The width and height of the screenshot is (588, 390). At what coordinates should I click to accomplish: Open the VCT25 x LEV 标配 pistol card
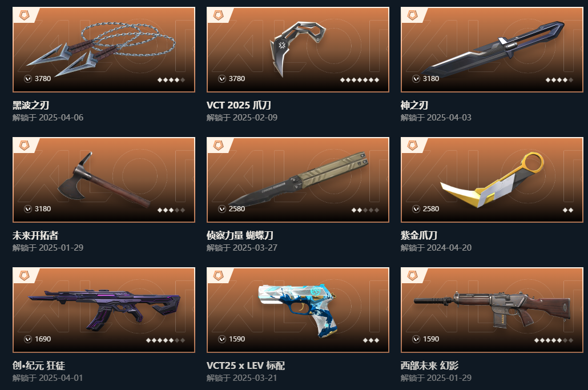(x=298, y=309)
